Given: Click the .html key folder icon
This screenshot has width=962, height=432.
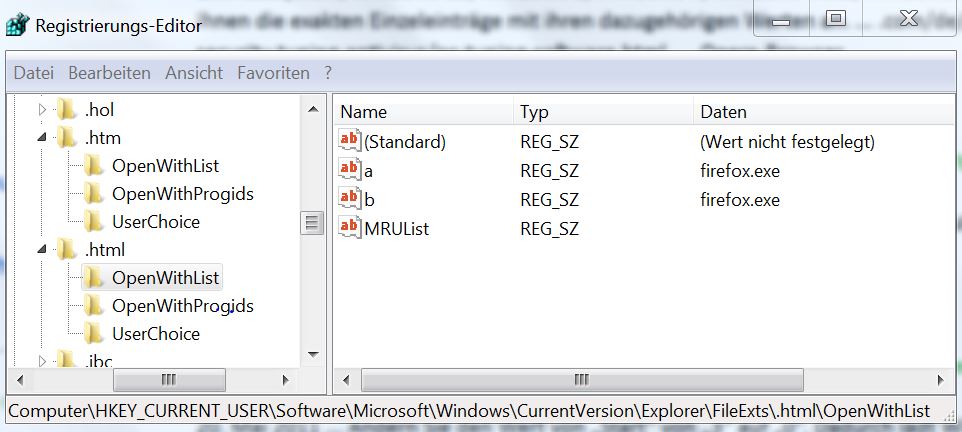Looking at the screenshot, I should pyautogui.click(x=67, y=249).
